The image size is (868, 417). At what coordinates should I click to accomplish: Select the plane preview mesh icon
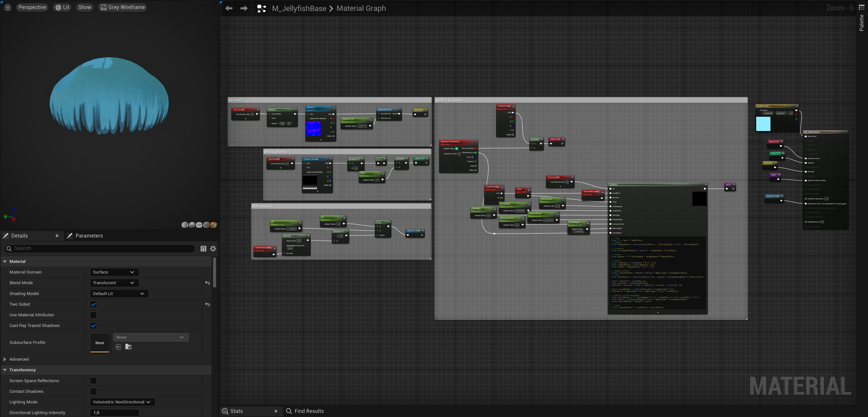pos(199,225)
